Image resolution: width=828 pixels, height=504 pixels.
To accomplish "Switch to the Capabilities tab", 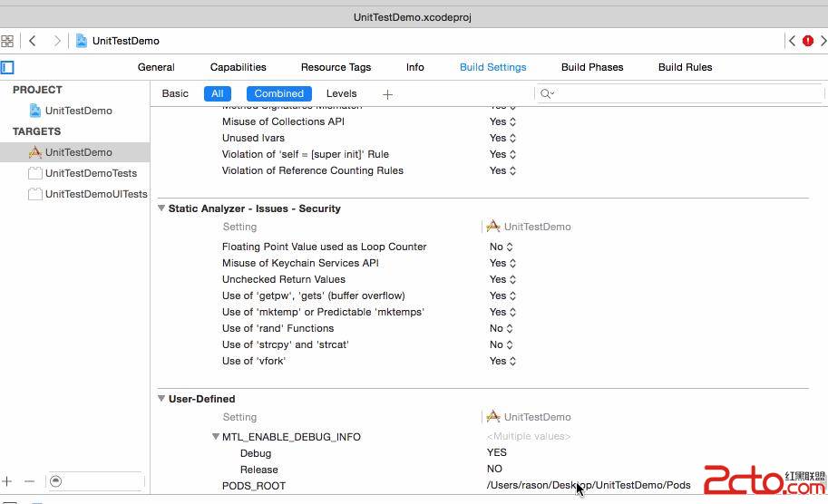I will tap(238, 67).
